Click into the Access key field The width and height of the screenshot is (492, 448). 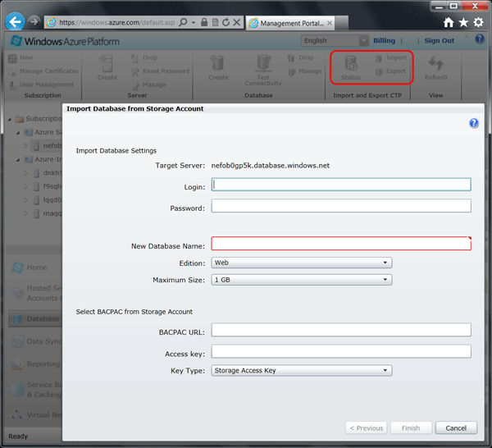click(341, 351)
